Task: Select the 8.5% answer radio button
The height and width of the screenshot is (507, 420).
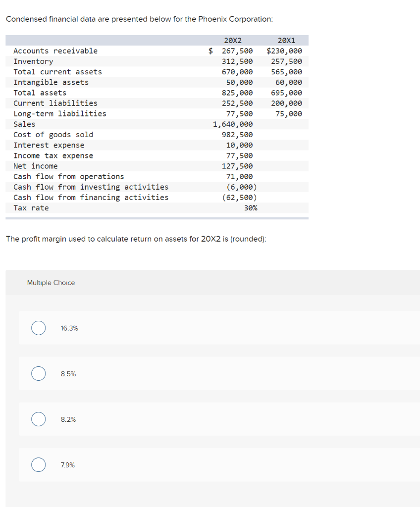Action: click(x=38, y=373)
